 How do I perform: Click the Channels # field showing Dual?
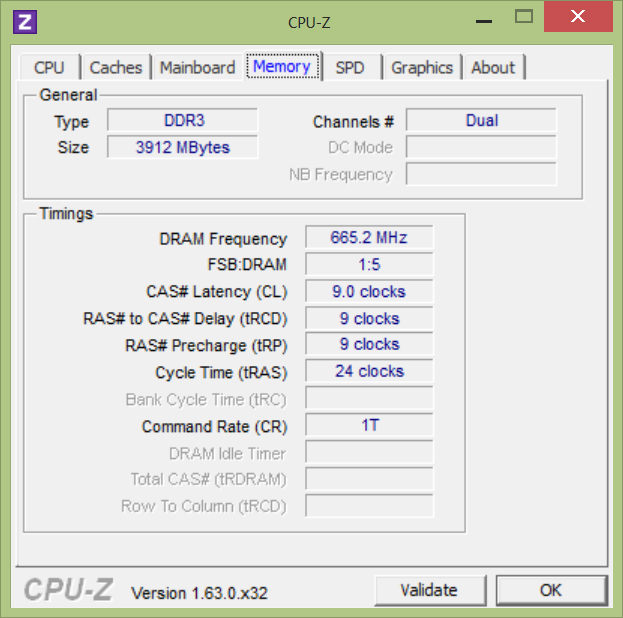click(481, 120)
